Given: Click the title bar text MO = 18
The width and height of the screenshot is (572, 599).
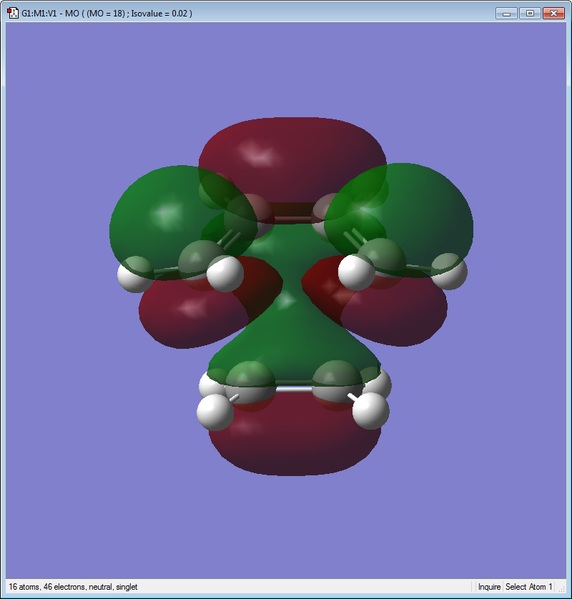Looking at the screenshot, I should click(106, 13).
